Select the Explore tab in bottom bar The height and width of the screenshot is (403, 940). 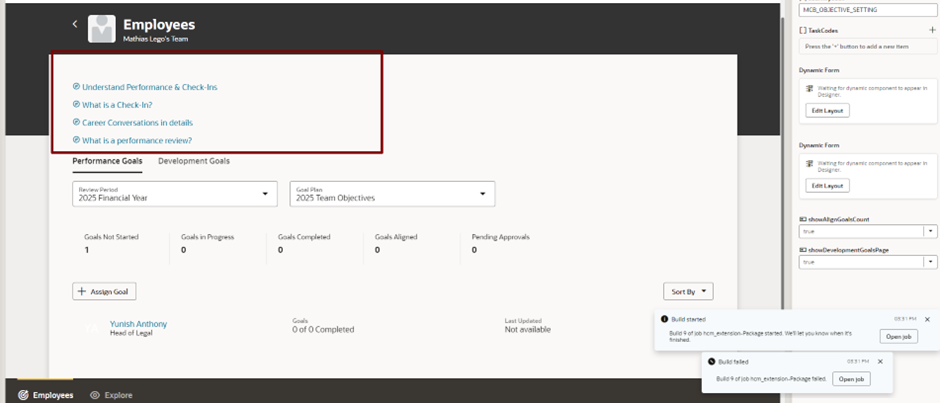(x=112, y=395)
